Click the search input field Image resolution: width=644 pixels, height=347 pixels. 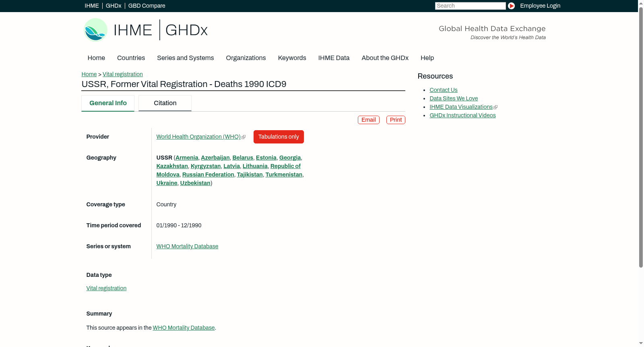tap(470, 6)
